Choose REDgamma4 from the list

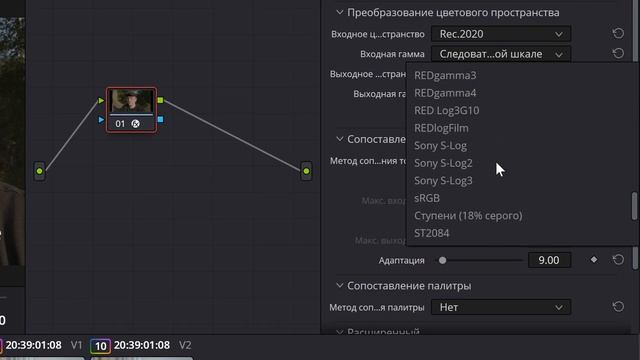tap(445, 93)
